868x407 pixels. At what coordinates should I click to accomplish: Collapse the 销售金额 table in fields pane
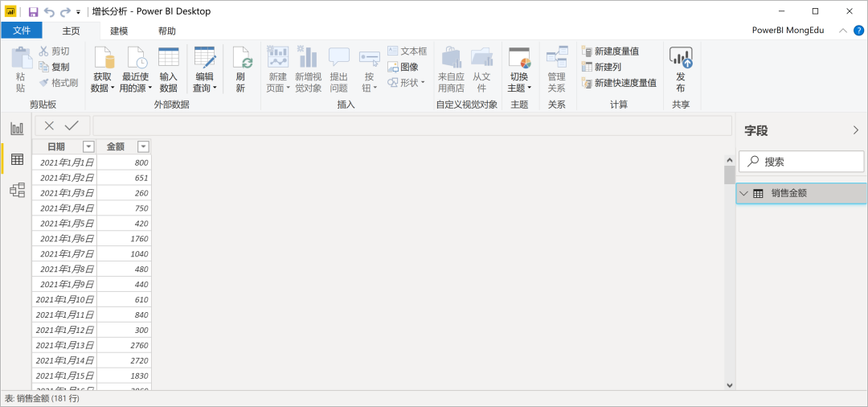coord(744,193)
